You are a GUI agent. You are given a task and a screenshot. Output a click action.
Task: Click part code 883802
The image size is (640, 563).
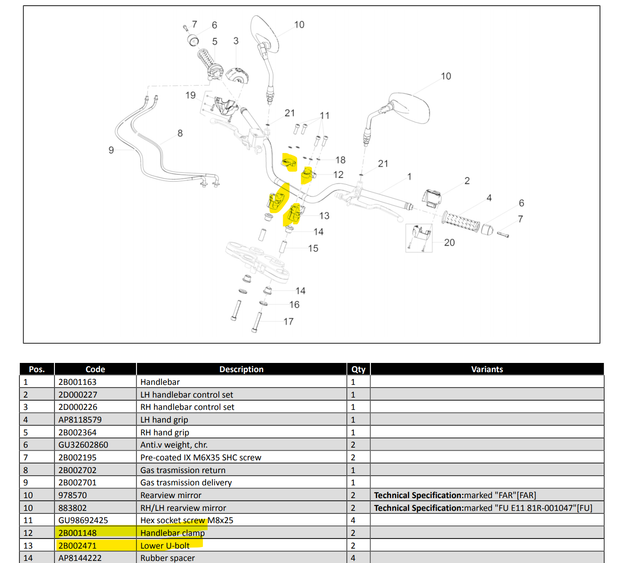tap(73, 508)
